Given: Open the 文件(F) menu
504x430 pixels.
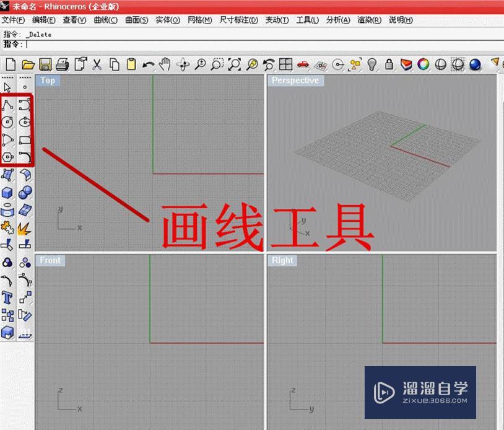Looking at the screenshot, I should 13,20.
